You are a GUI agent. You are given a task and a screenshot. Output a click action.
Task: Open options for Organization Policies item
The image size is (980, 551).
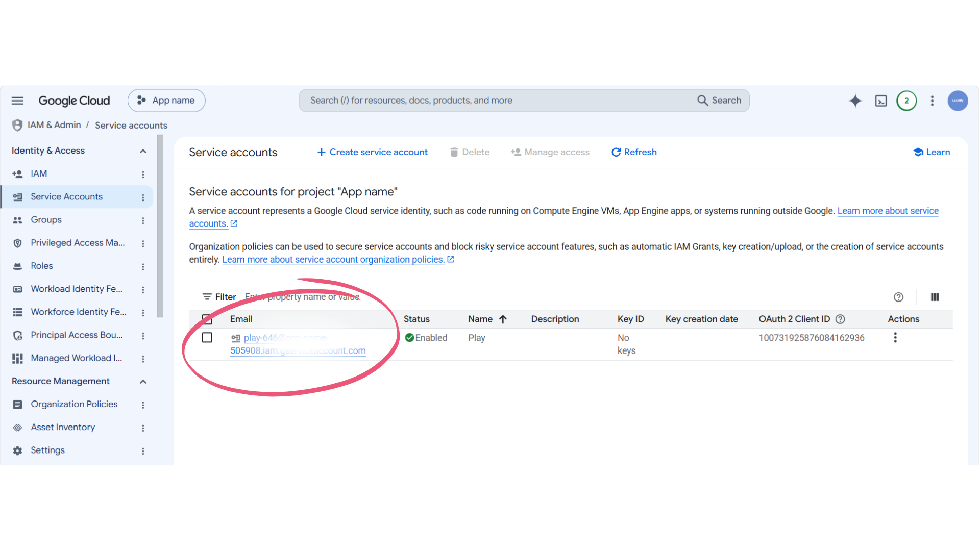tap(143, 405)
